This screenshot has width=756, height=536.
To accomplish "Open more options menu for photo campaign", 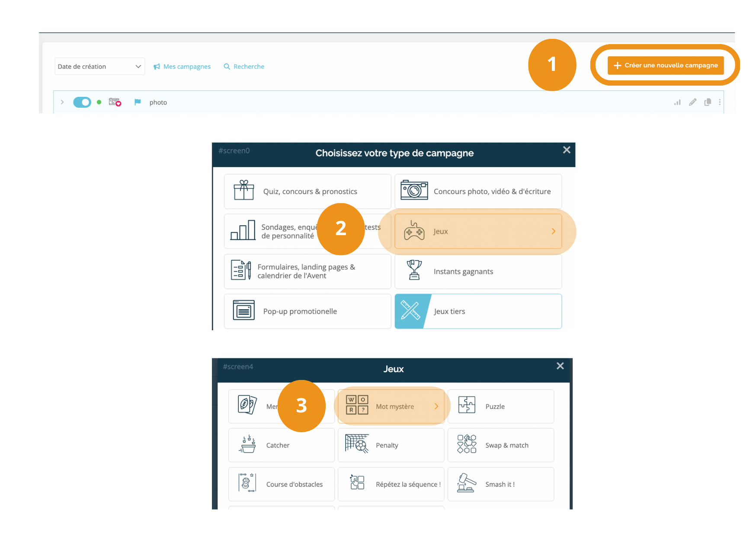I will point(720,102).
